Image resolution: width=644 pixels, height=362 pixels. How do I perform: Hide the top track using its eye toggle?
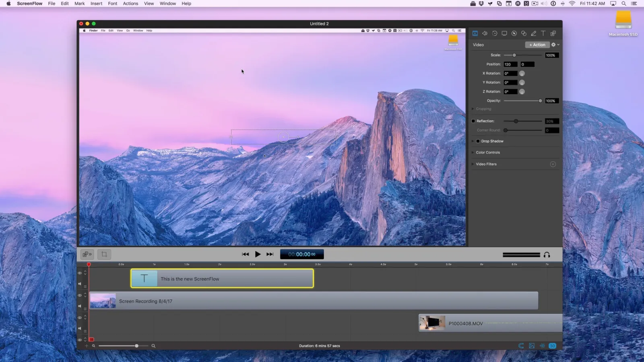(79, 272)
